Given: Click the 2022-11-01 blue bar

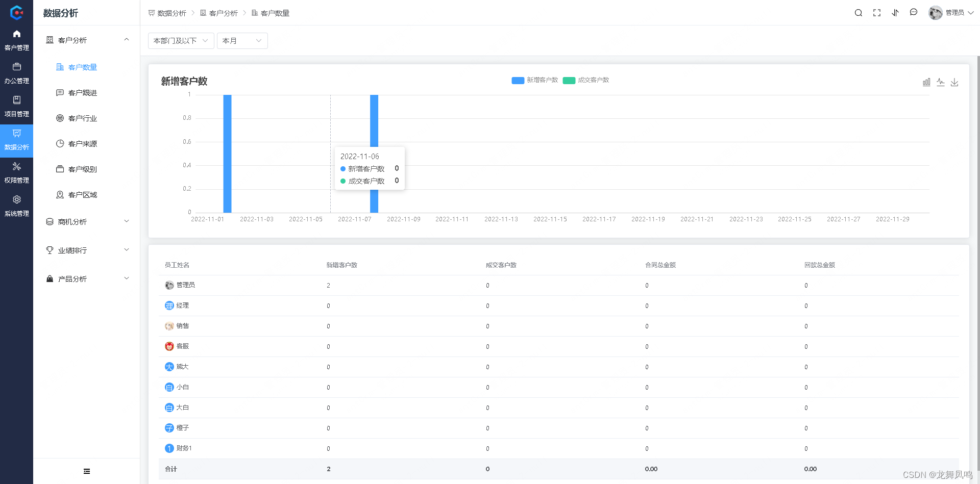Looking at the screenshot, I should click(x=228, y=154).
